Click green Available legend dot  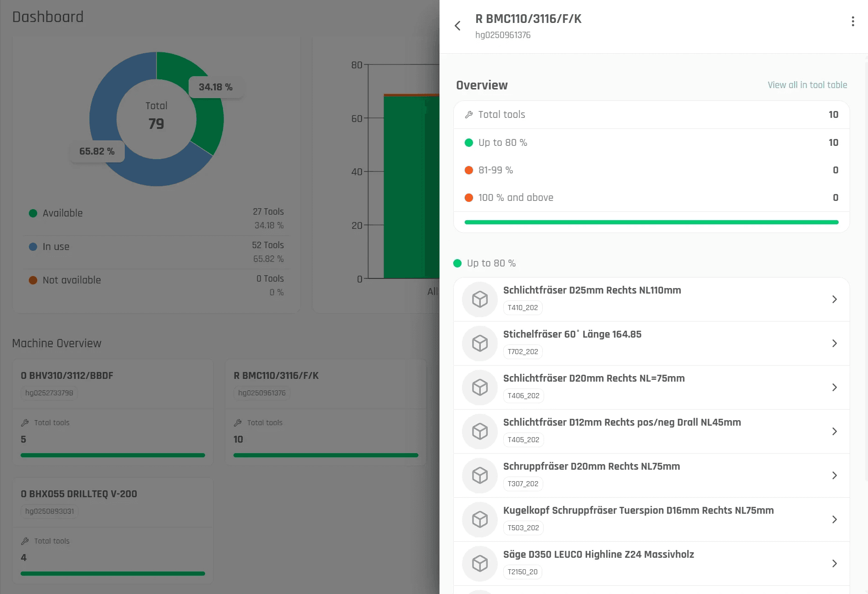(x=33, y=213)
